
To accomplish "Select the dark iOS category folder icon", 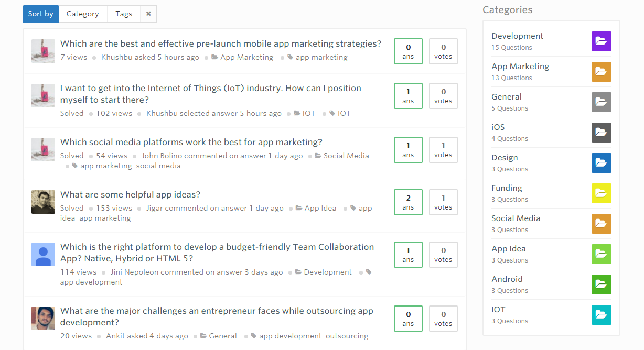I will (x=601, y=133).
